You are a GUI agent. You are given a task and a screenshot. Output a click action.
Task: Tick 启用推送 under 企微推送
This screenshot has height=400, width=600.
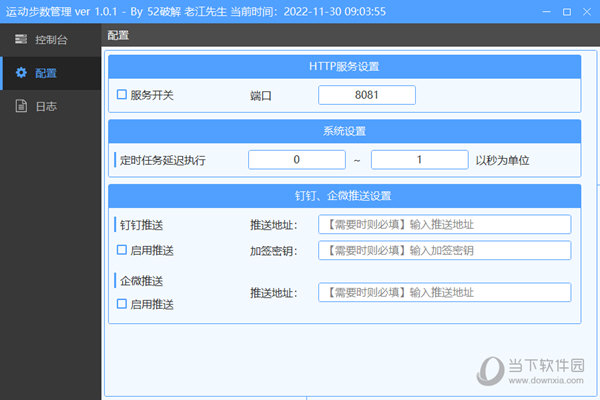click(122, 304)
